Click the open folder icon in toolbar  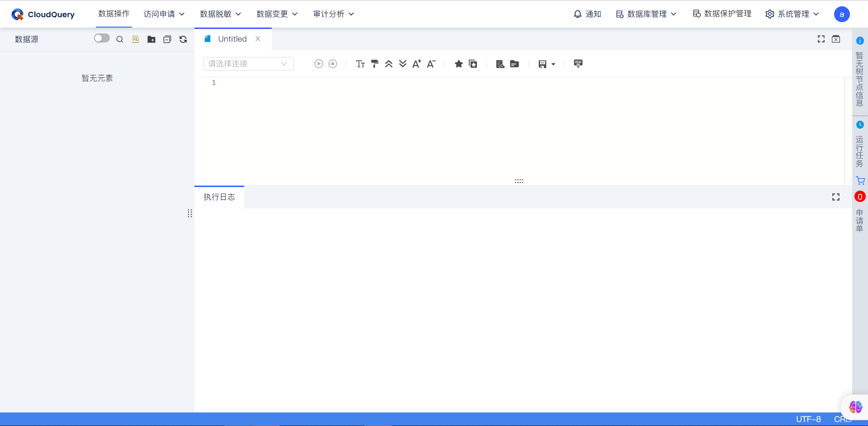tap(514, 64)
